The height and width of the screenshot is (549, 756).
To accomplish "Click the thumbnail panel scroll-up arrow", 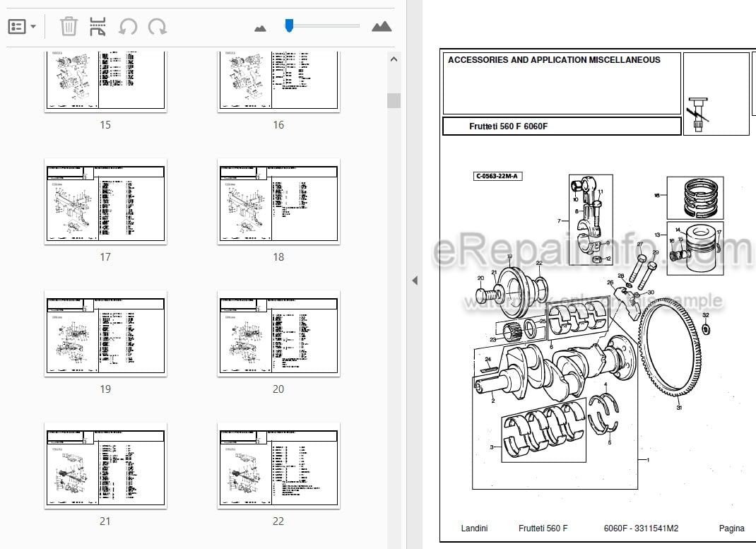I will 394,59.
